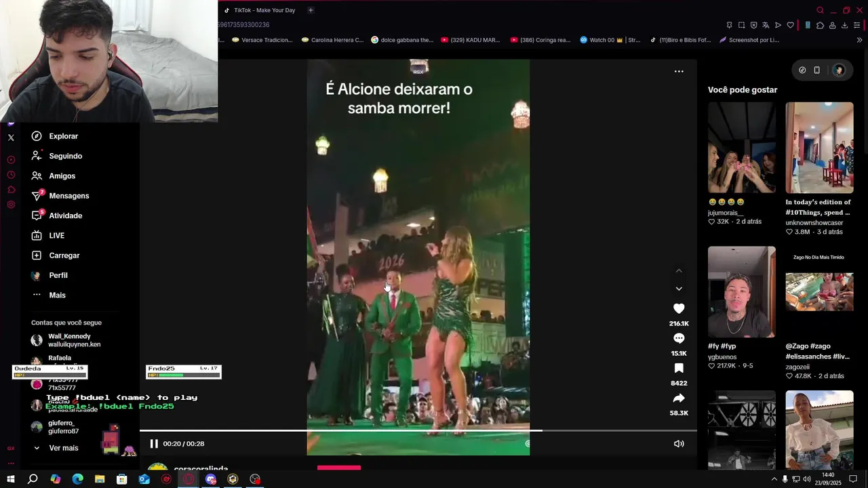Open zagozeii recommended video thumbnail
Viewport: 868px width, 488px height.
pos(819,291)
